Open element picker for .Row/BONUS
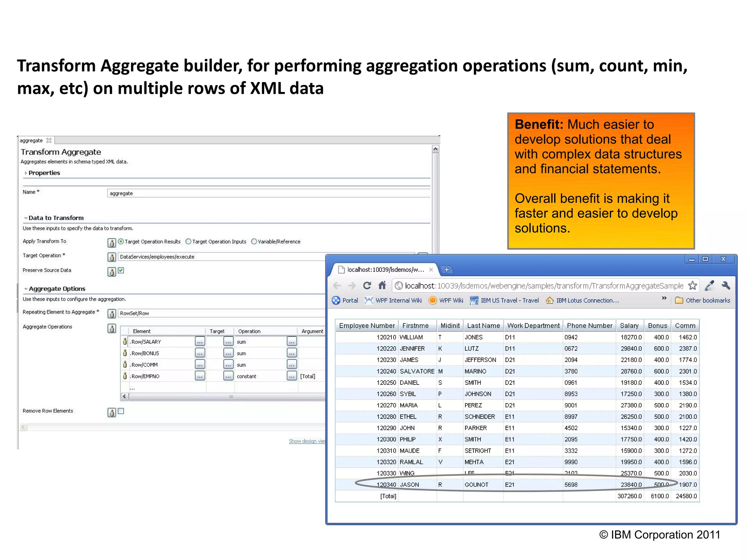 coord(200,353)
